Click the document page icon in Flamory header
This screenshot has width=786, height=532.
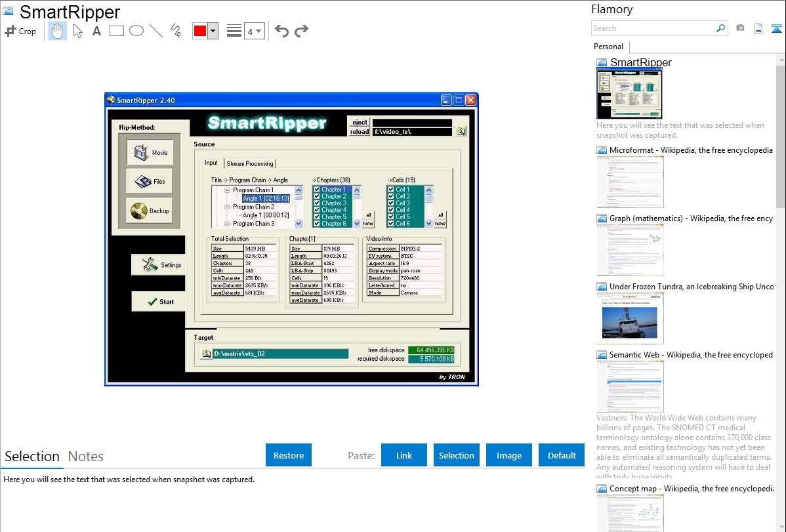[758, 28]
